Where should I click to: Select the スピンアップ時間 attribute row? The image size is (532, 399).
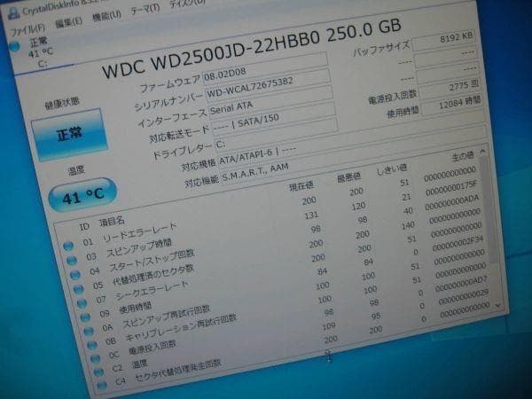click(276, 221)
